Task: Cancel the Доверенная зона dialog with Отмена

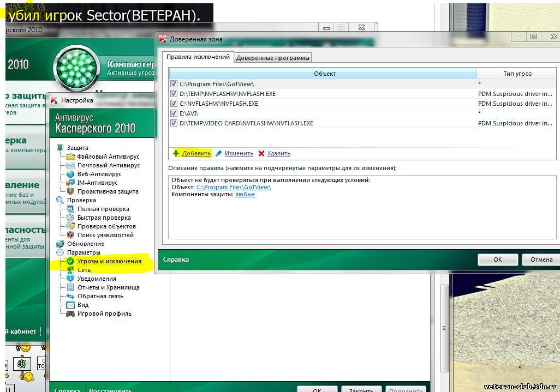Action: [541, 260]
